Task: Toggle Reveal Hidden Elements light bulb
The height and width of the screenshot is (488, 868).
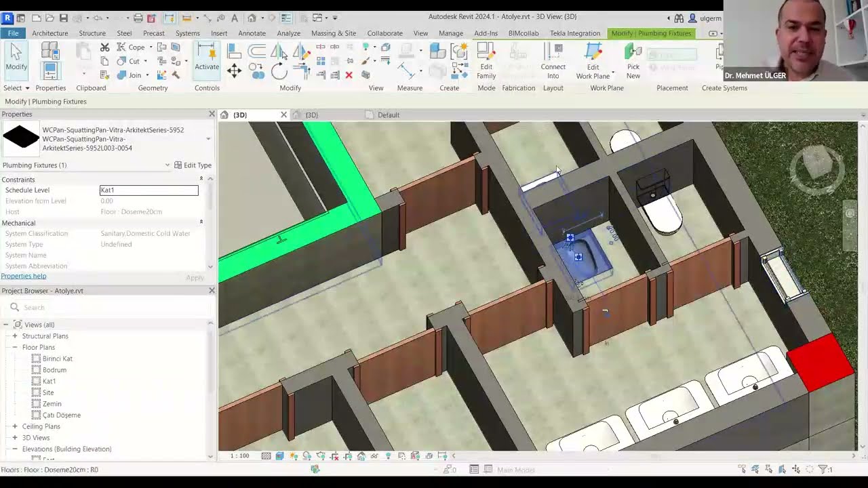Action: point(388,456)
